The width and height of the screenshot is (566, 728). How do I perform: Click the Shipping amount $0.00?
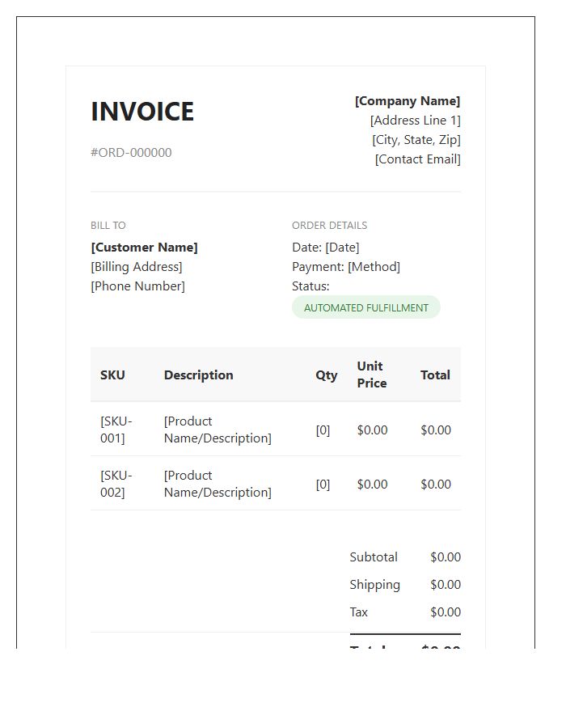(x=446, y=585)
